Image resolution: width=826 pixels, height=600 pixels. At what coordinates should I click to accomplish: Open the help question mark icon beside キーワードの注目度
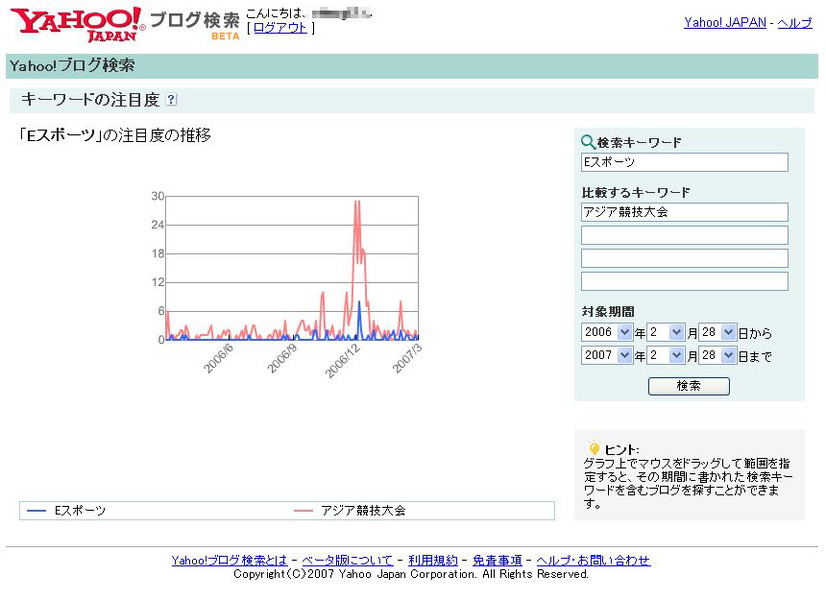coord(171,100)
